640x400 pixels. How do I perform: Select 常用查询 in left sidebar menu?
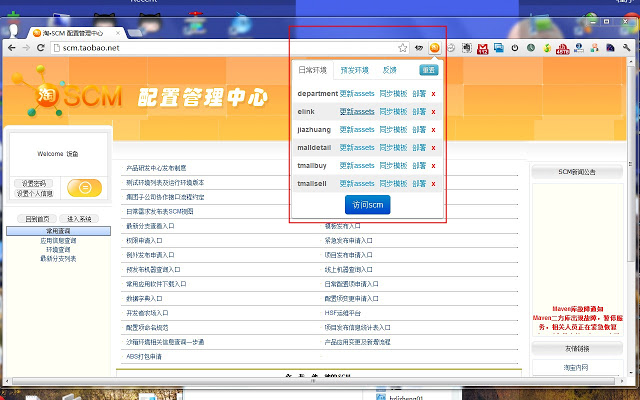click(58, 231)
